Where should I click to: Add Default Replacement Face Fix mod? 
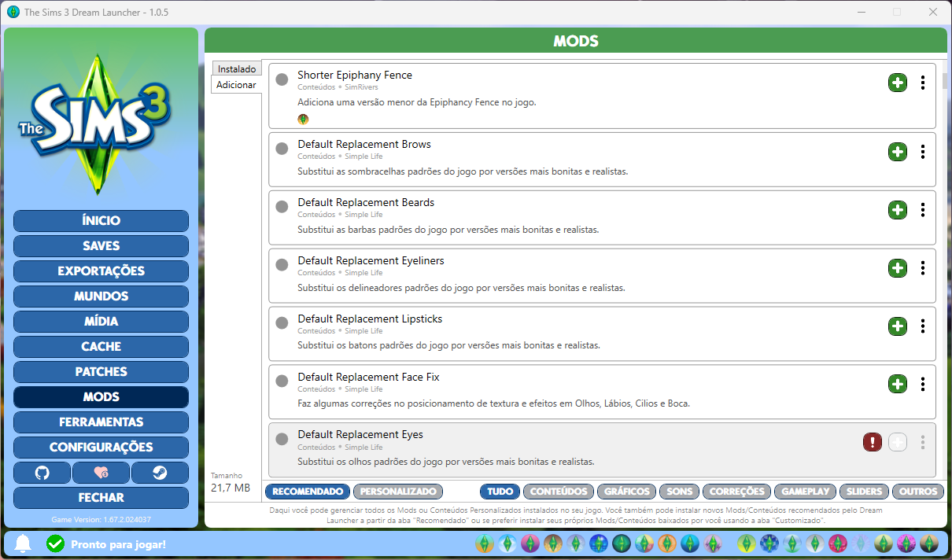click(x=898, y=385)
